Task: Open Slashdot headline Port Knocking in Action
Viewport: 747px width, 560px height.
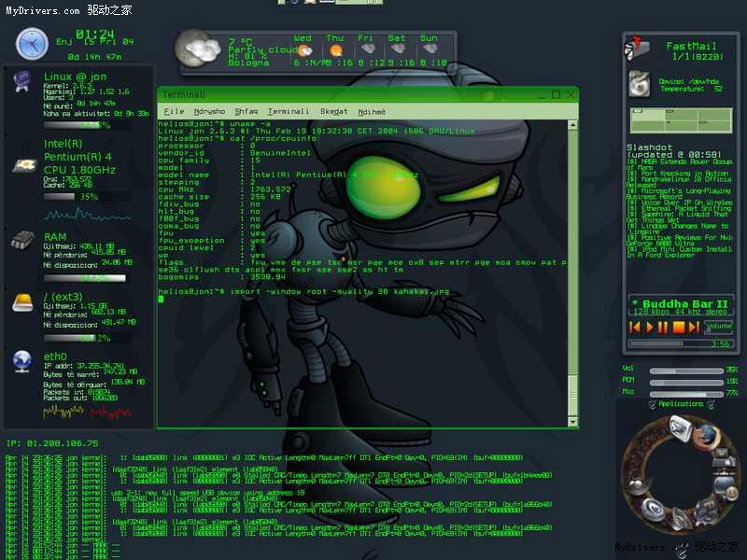Action: (x=678, y=174)
